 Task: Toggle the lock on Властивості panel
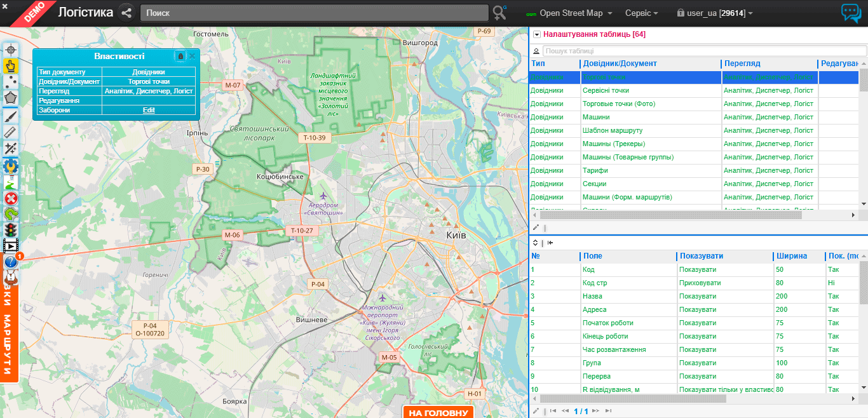180,56
